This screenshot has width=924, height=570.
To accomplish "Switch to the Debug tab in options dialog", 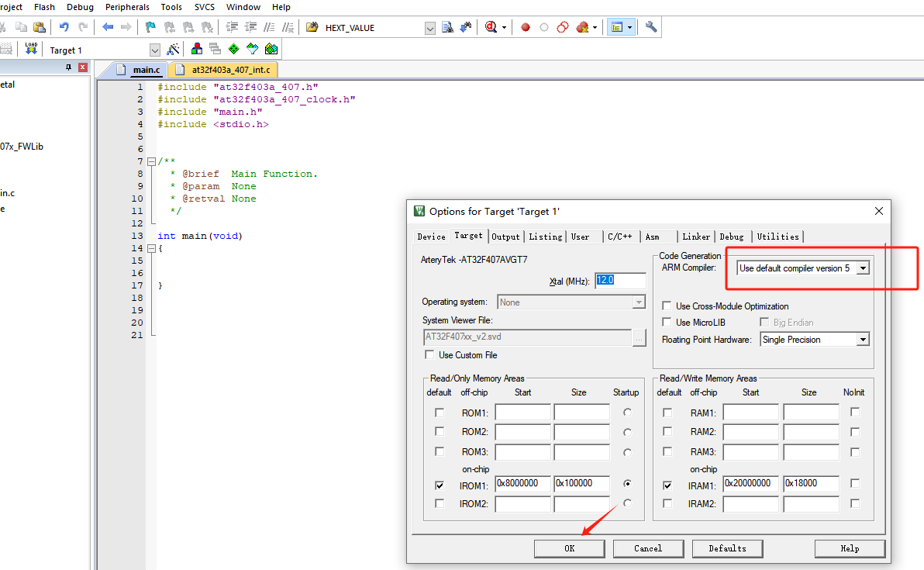I will coord(731,237).
